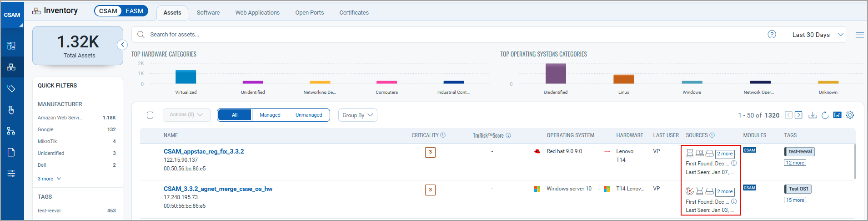This screenshot has height=221, width=868.
Task: Open the Certificates tab
Action: point(354,12)
